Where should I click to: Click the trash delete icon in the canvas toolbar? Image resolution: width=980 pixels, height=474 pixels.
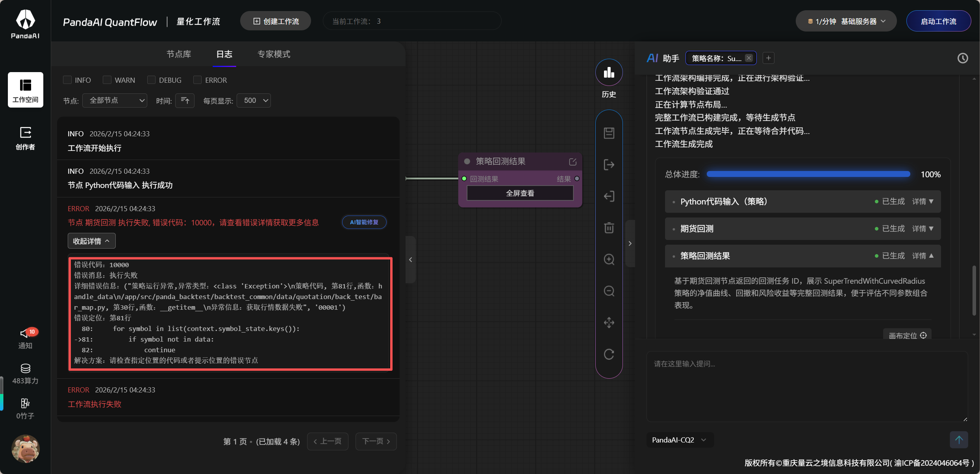coord(609,228)
